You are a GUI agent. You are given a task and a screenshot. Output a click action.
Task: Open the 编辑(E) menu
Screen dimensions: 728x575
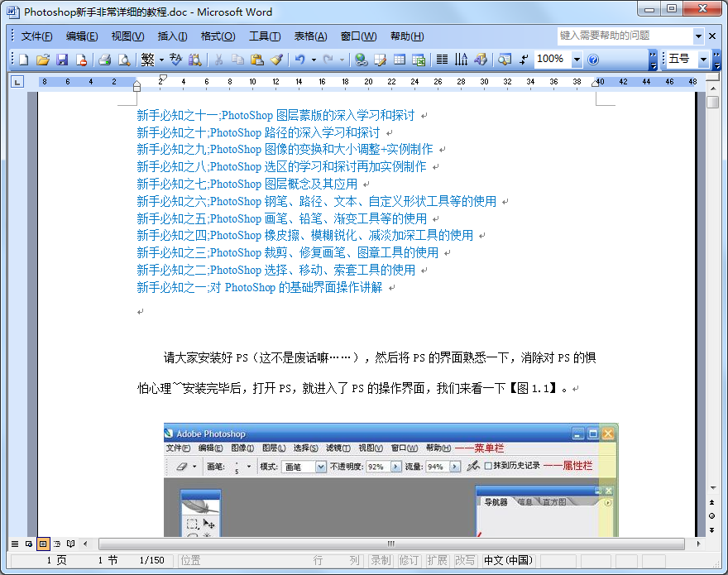coord(82,36)
